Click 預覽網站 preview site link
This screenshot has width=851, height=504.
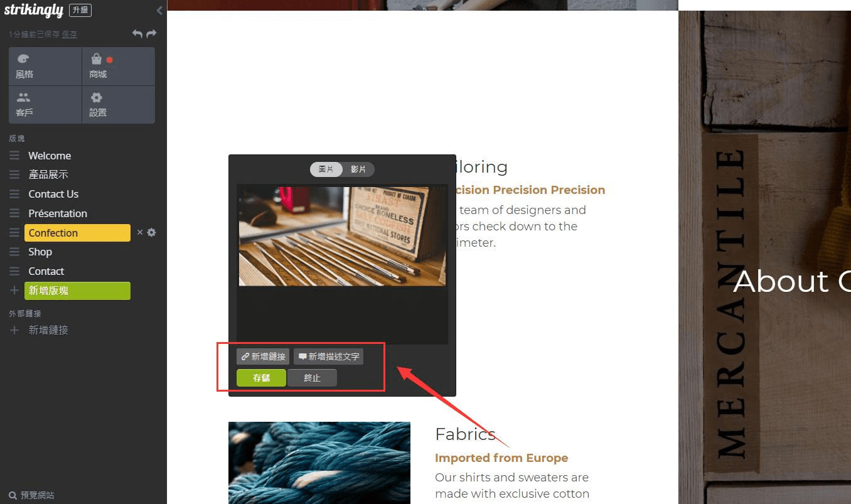32,495
